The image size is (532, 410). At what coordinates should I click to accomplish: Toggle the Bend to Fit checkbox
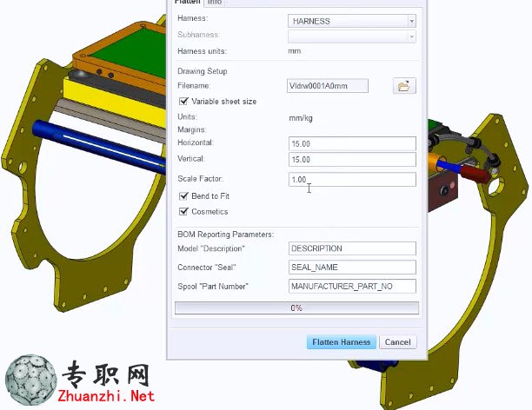point(183,195)
